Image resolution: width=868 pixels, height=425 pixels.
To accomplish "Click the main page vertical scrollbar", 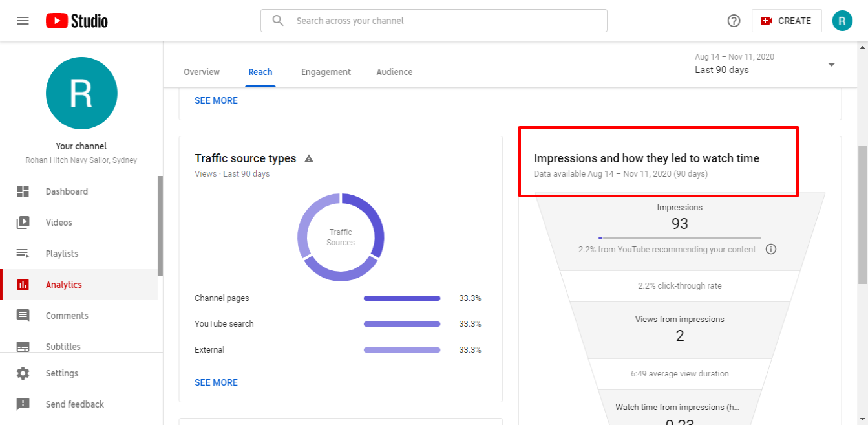I will [862, 214].
